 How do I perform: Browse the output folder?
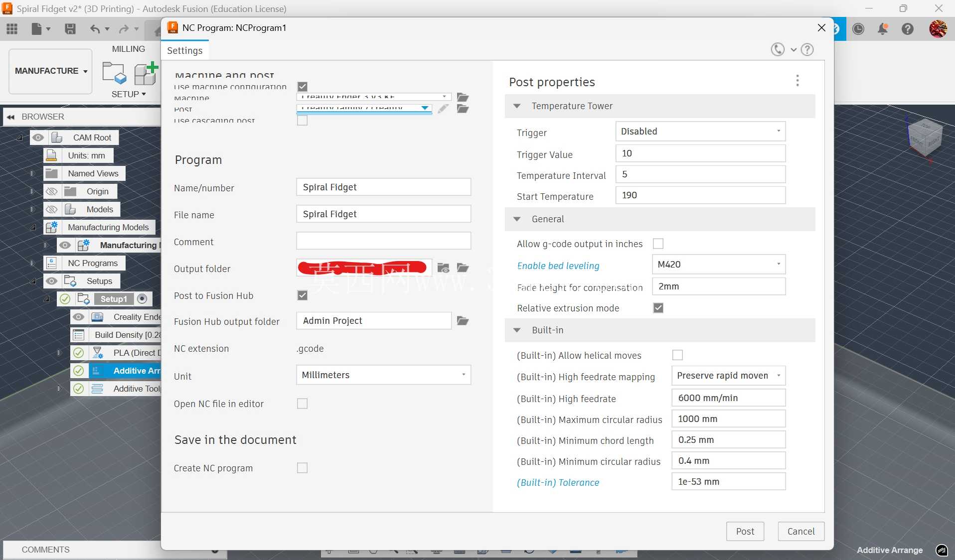[463, 268]
